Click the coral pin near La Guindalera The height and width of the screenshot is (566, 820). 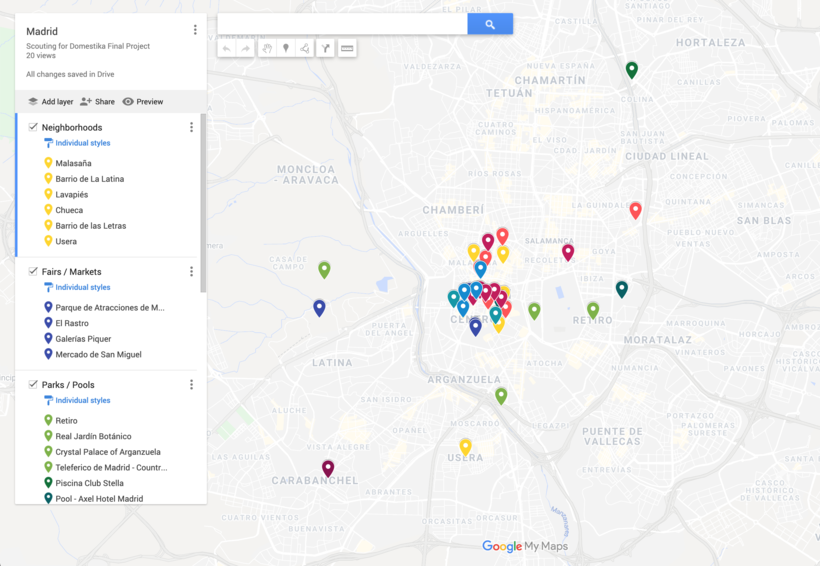[635, 210]
